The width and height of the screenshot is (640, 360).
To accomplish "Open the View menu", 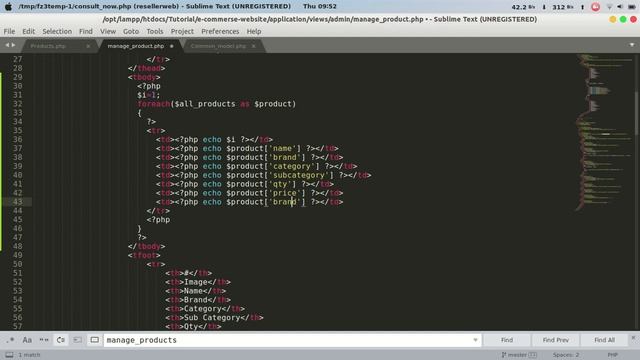I will (x=108, y=31).
